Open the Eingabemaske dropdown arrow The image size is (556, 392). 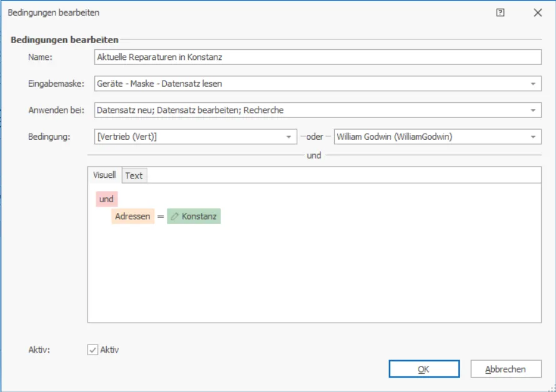pos(533,84)
